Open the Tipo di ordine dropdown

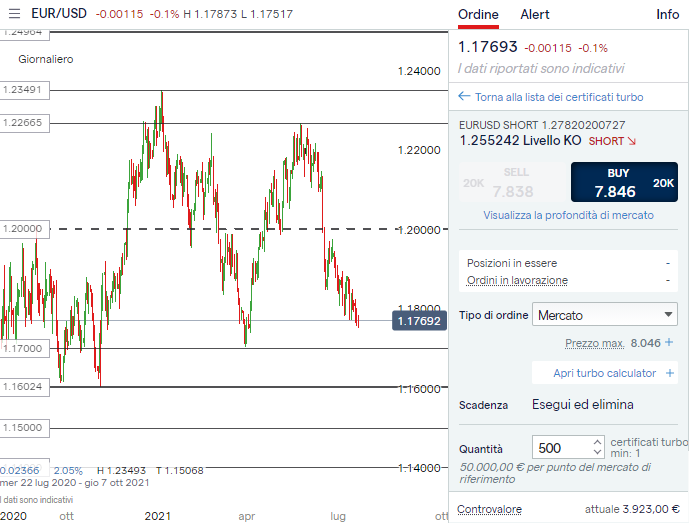(604, 315)
